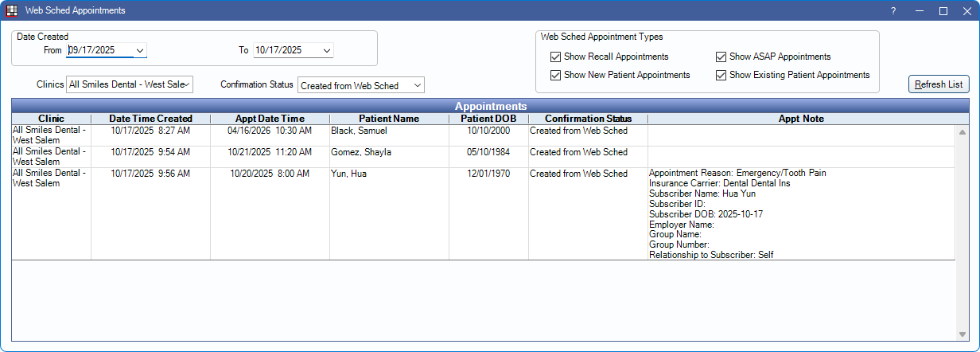Click the help question mark button
This screenshot has height=352, width=980.
tap(893, 11)
